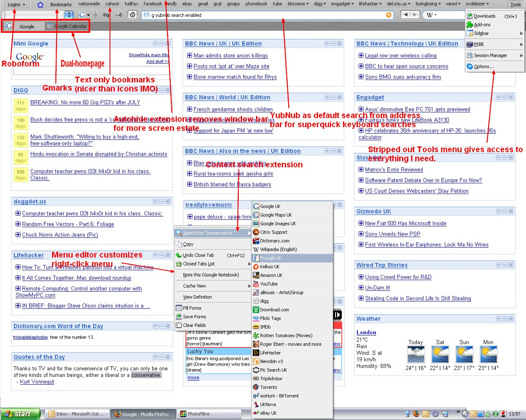Select Google UK in search context menu
The height and width of the screenshot is (420, 526).
click(x=292, y=206)
